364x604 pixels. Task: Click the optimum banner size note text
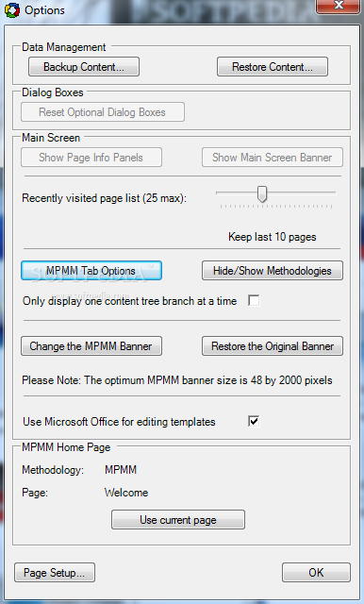pyautogui.click(x=177, y=380)
